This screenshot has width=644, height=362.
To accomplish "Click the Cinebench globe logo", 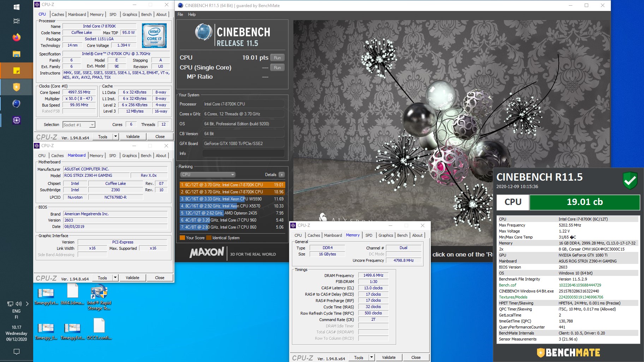I will click(x=203, y=32).
